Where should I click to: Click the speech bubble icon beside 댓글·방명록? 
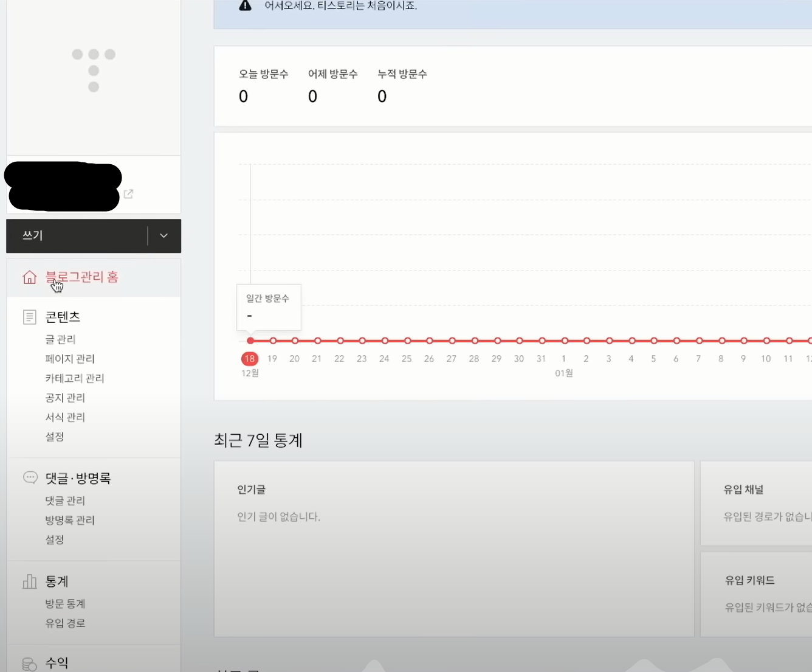click(30, 477)
